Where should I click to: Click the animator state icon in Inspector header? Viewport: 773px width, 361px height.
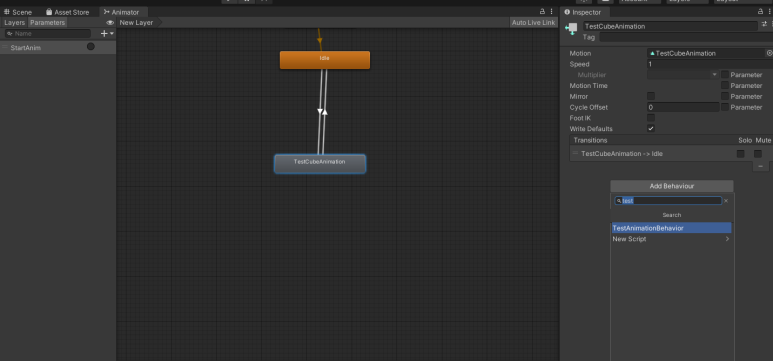(571, 29)
